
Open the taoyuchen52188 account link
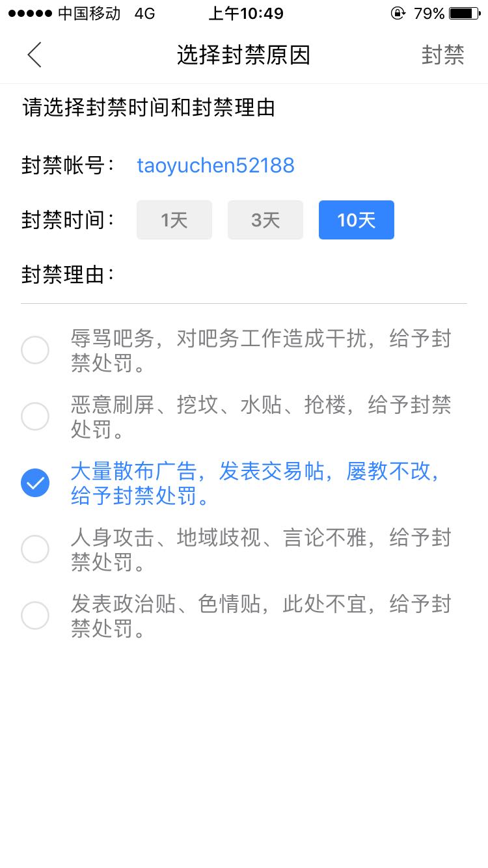point(215,165)
